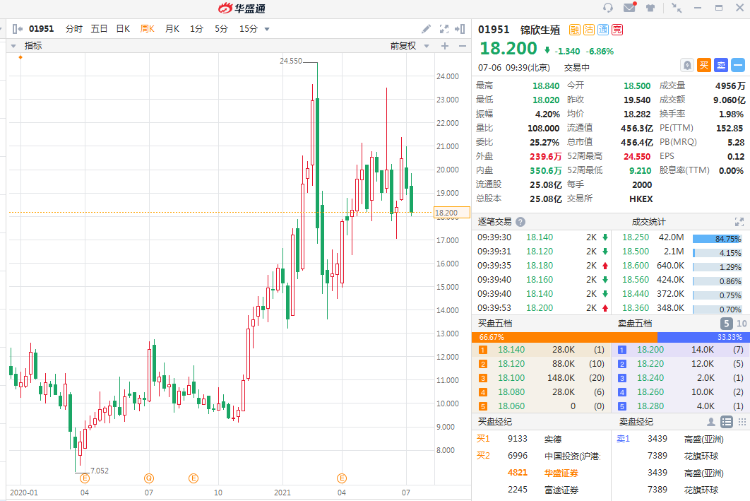Image resolution: width=750 pixels, height=501 pixels.
Task: Select the pencil drawing tool
Action: 426,29
